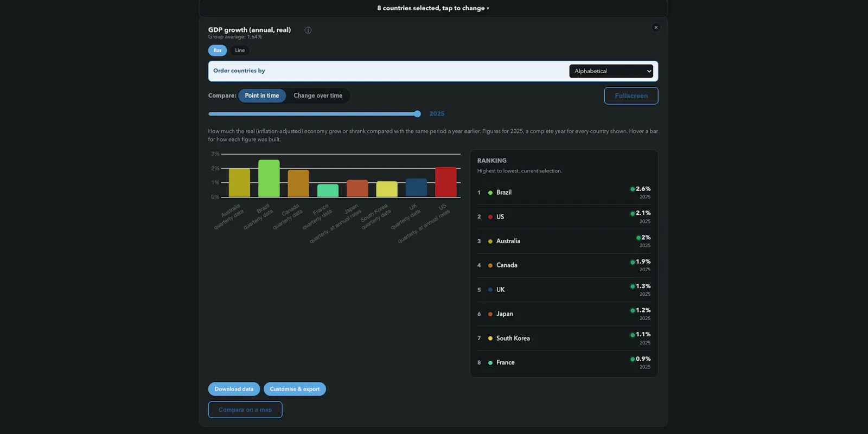Click UK in the ranking list
This screenshot has height=434, width=868.
pos(564,290)
